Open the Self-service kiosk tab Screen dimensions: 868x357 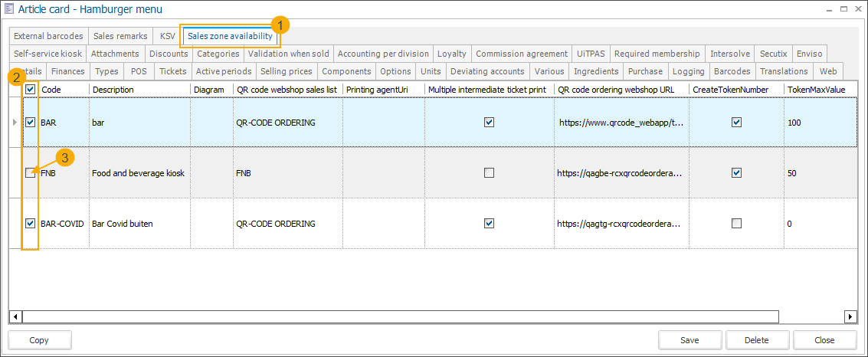[47, 54]
